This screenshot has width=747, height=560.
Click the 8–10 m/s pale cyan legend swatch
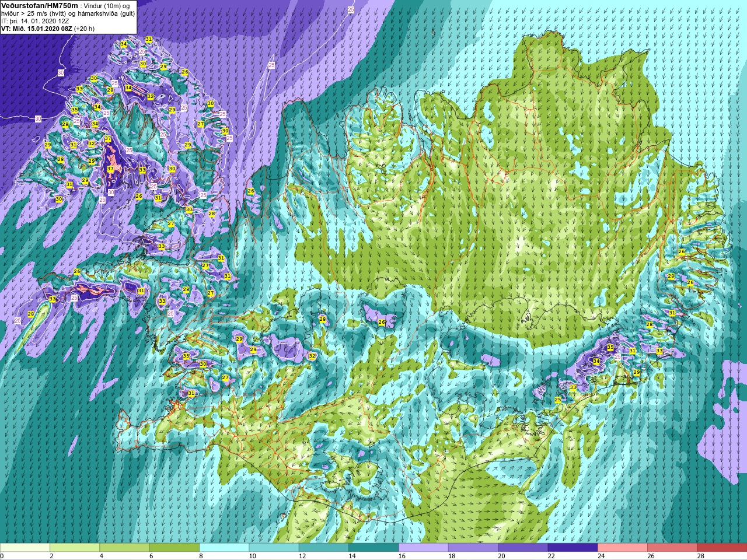[x=224, y=548]
